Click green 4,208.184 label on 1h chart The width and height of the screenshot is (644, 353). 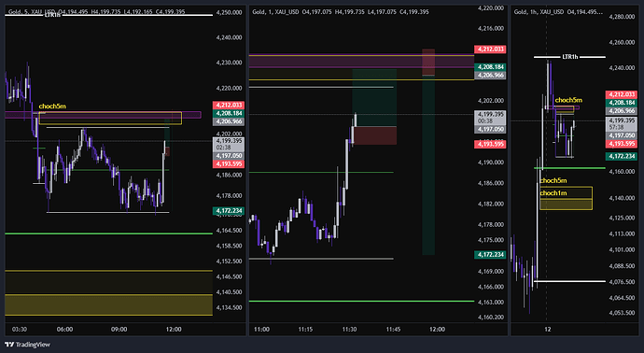click(622, 103)
